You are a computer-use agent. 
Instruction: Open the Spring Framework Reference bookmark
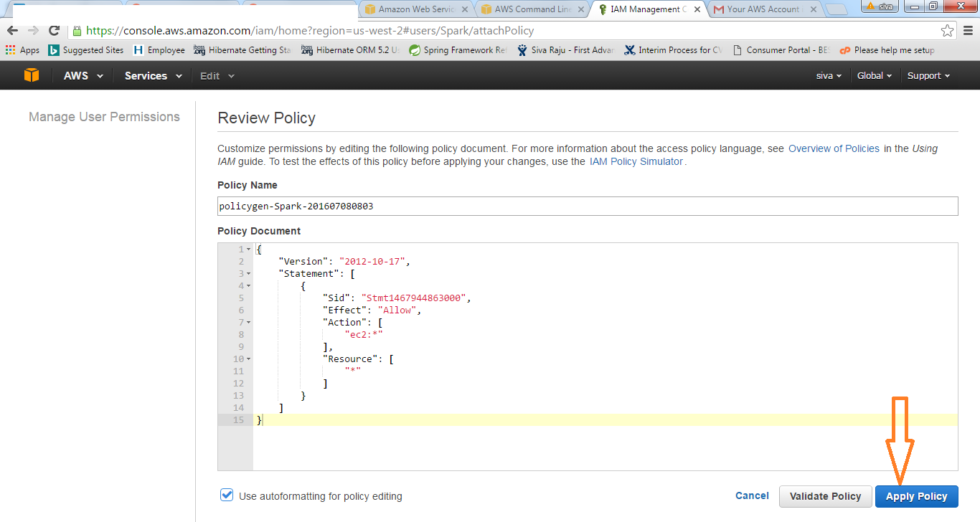coord(458,50)
